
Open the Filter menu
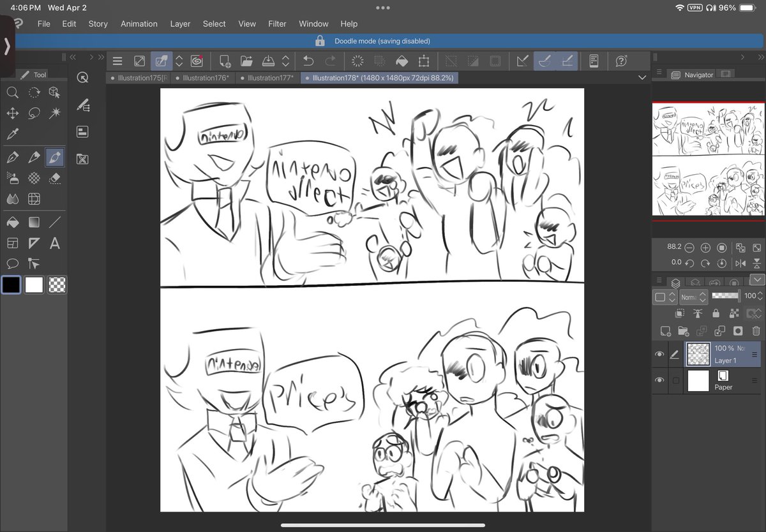277,24
